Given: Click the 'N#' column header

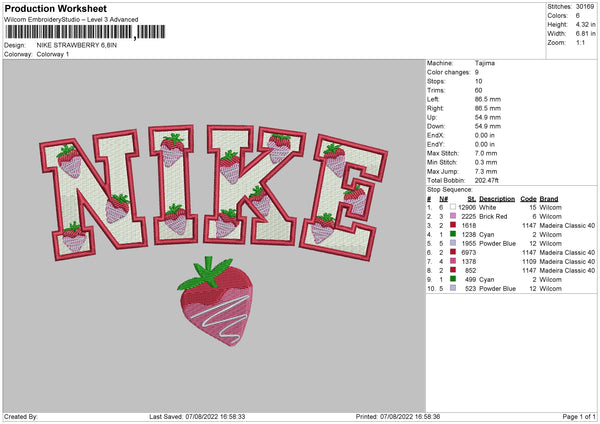Looking at the screenshot, I should [x=443, y=199].
